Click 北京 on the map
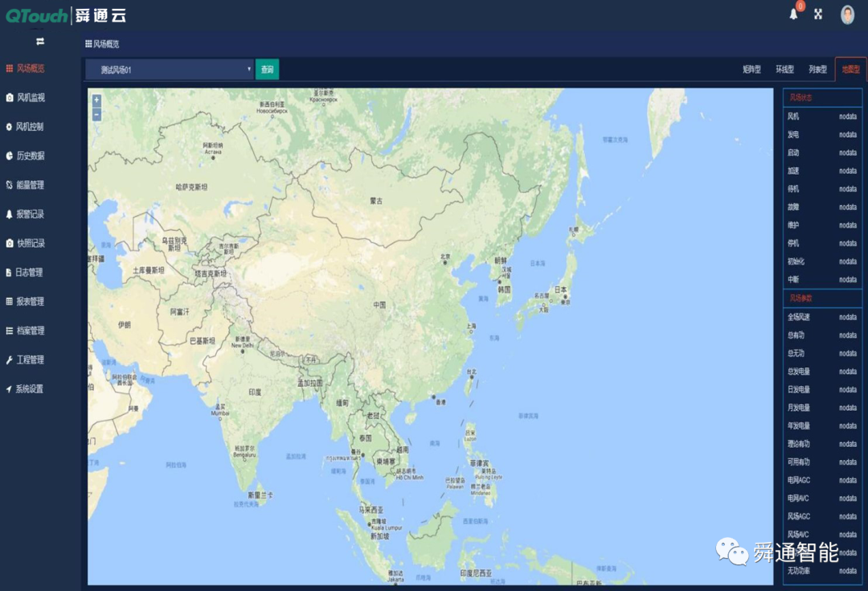The width and height of the screenshot is (868, 591). [x=445, y=257]
